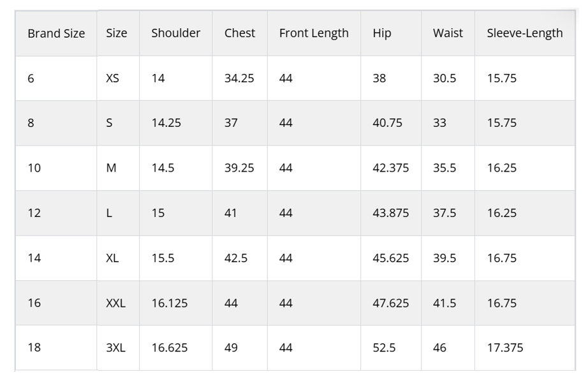Select hip value 42.375
The height and width of the screenshot is (379, 588).
pos(391,168)
